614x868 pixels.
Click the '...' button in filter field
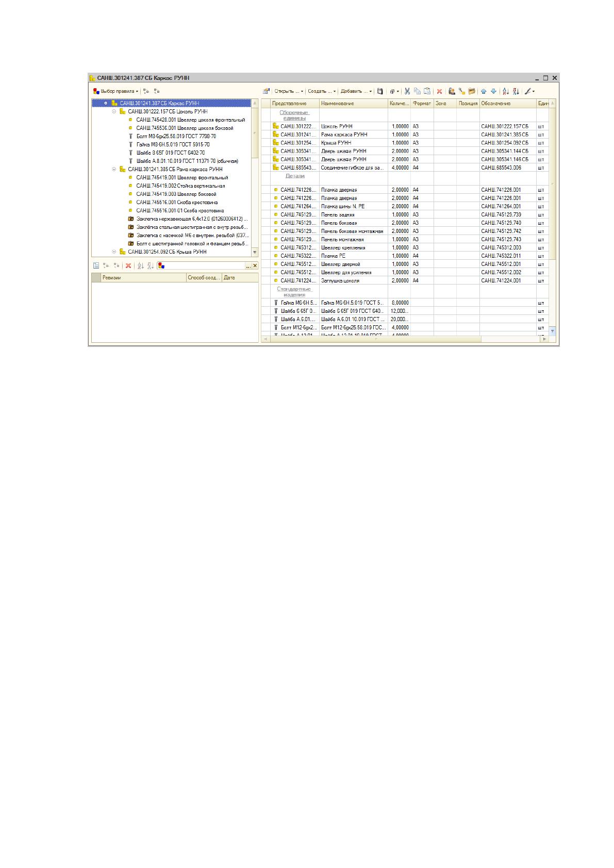(248, 266)
